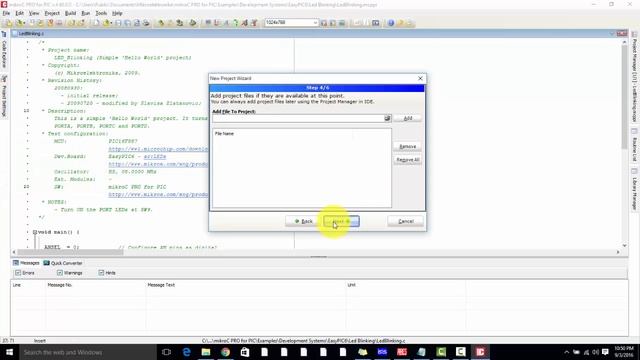Click the editor horizontal scrollbar thumb
The height and width of the screenshot is (360, 640).
click(x=70, y=252)
